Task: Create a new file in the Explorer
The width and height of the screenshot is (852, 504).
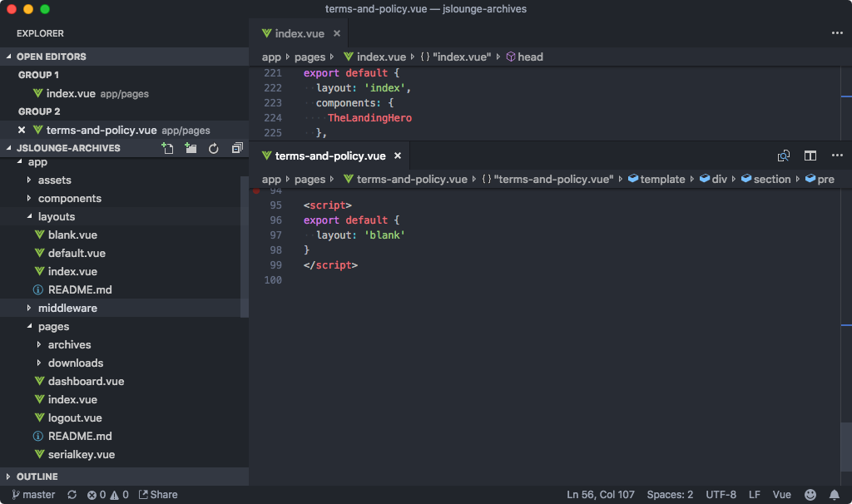Action: click(x=167, y=147)
